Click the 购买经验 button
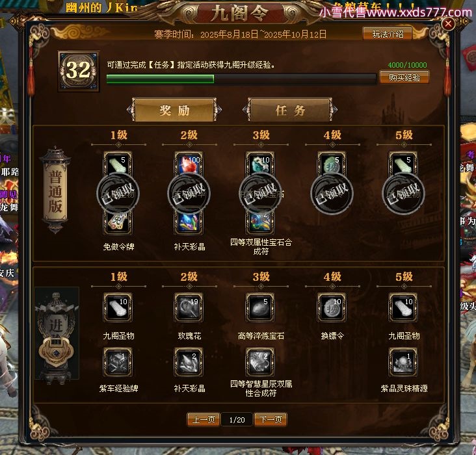 [x=404, y=77]
